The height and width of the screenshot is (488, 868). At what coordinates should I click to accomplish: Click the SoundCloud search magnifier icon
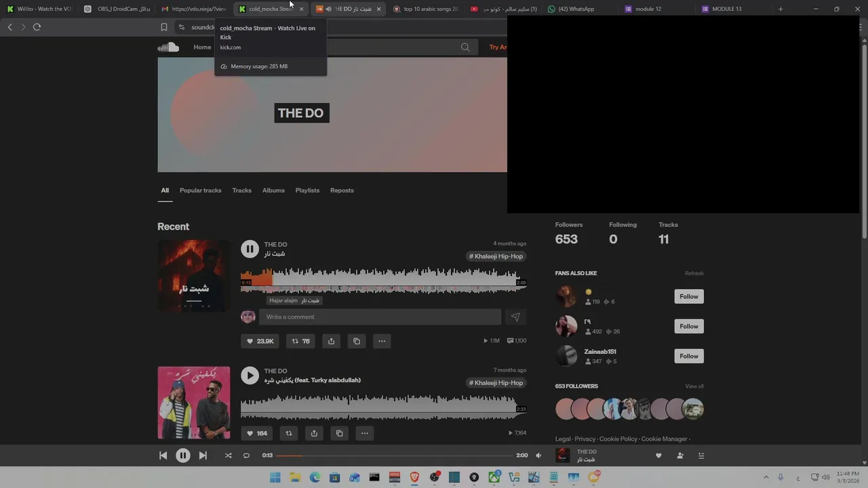pos(465,47)
